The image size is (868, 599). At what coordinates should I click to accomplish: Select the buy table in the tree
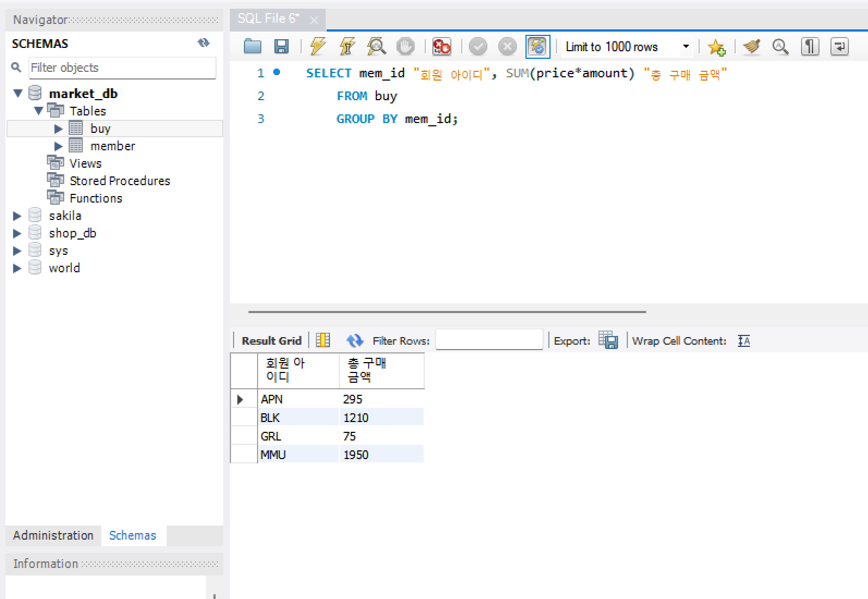[x=101, y=129]
